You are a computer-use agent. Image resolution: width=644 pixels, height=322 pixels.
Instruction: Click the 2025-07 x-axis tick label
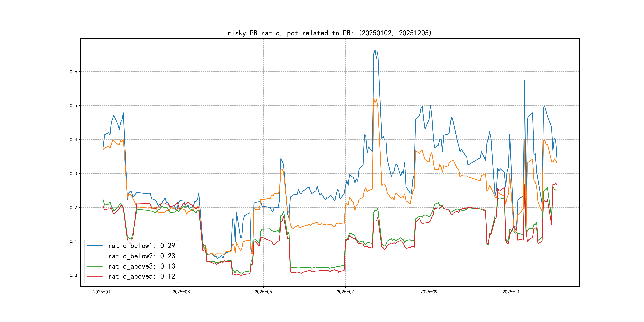(x=345, y=292)
